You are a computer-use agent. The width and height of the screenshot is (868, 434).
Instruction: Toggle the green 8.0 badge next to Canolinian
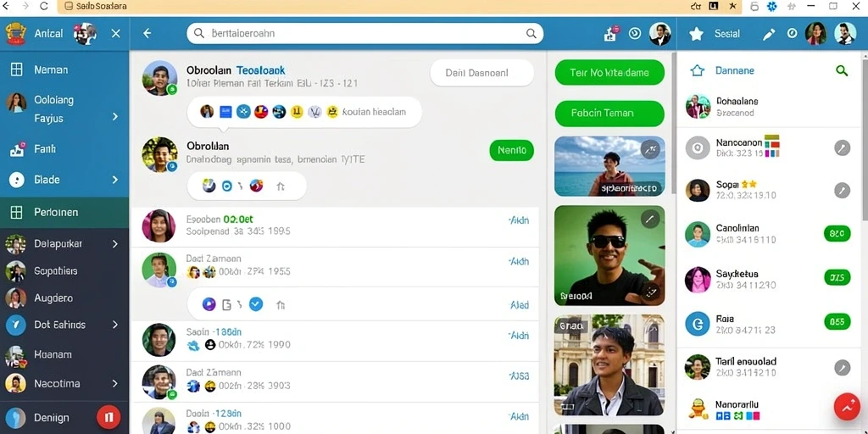(837, 234)
